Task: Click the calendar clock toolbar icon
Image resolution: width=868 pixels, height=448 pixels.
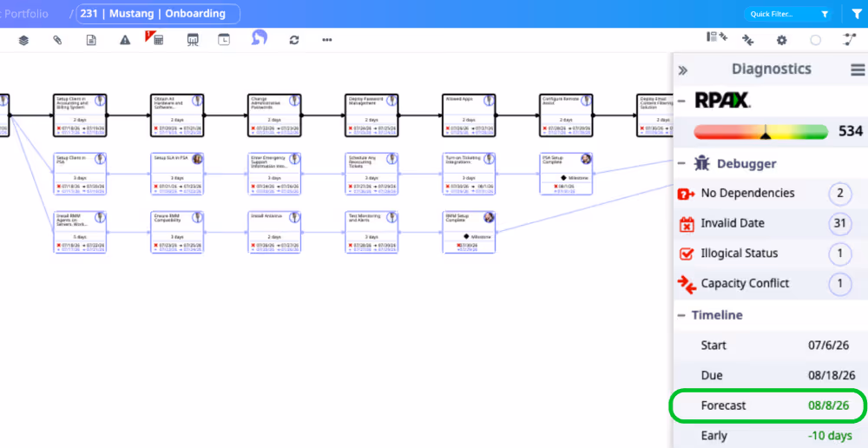Action: pos(224,40)
